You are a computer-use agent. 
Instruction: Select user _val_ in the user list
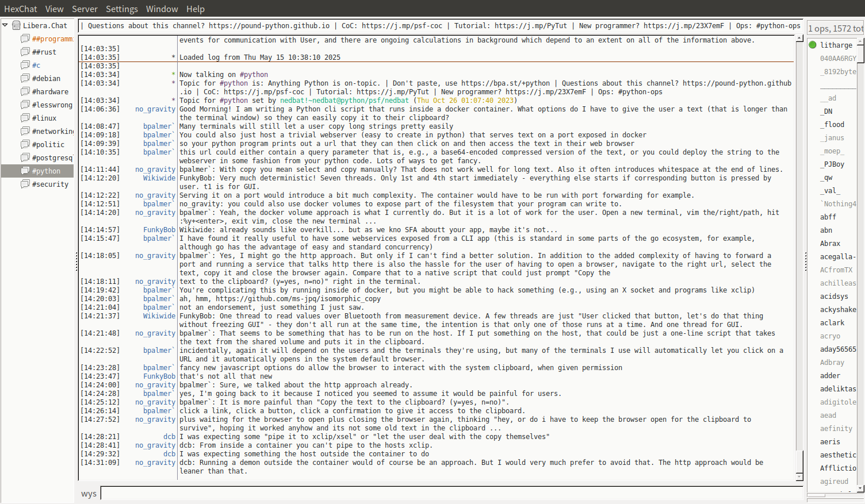[x=830, y=190]
